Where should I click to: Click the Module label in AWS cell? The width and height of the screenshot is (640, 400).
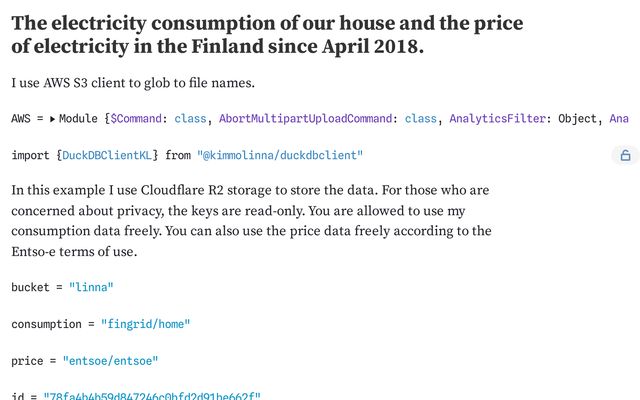[79, 119]
